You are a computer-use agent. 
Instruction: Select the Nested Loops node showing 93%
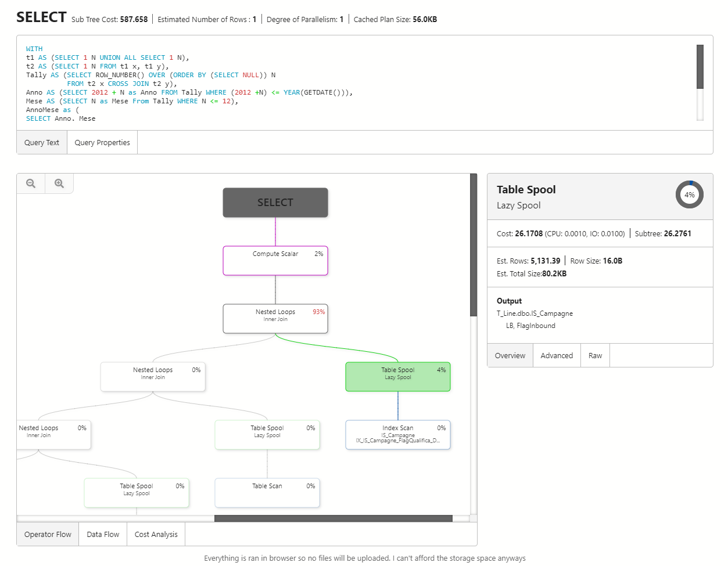[x=275, y=318]
